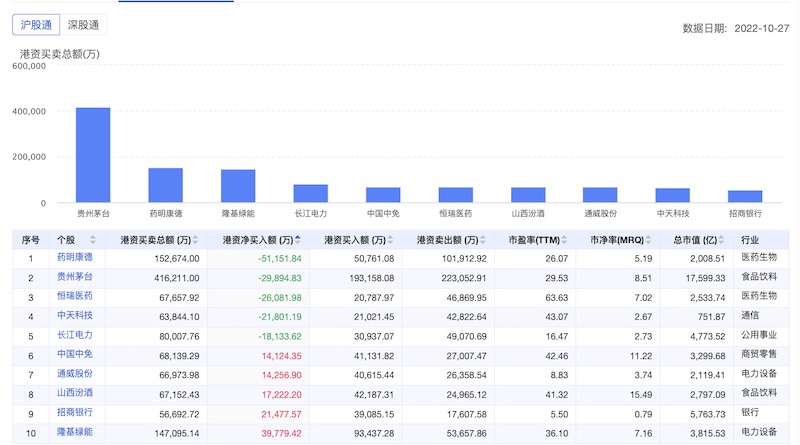Click the 长江电力 chart bar
The image size is (800, 445).
tap(310, 193)
